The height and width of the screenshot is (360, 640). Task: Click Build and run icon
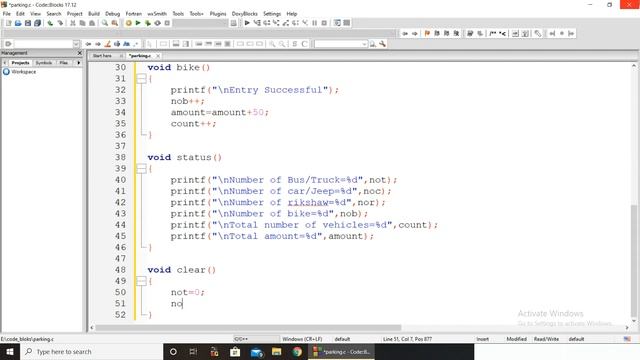point(148,23)
